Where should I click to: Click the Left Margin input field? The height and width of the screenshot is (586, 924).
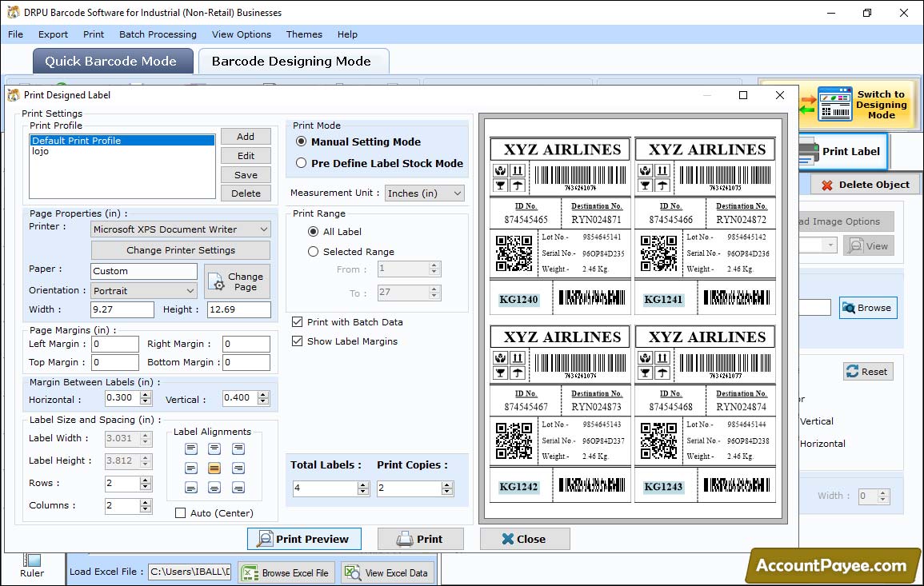coord(115,344)
